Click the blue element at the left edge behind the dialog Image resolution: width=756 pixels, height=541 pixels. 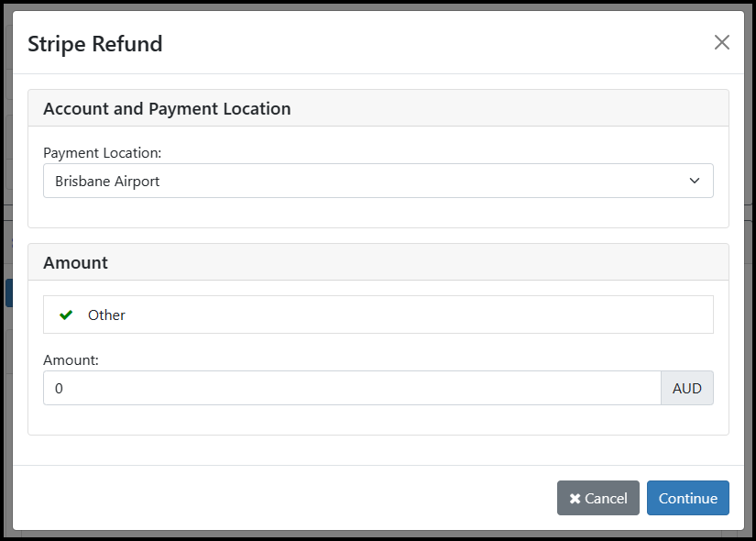8,293
